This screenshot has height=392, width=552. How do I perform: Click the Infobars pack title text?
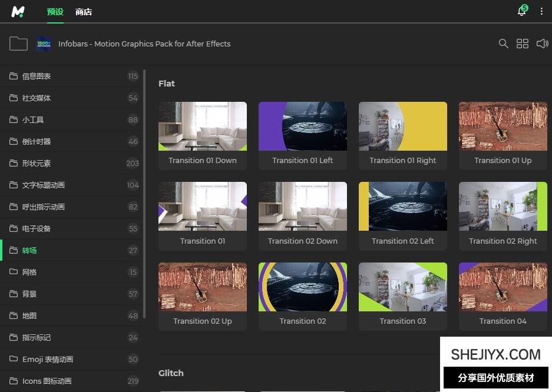tap(144, 44)
